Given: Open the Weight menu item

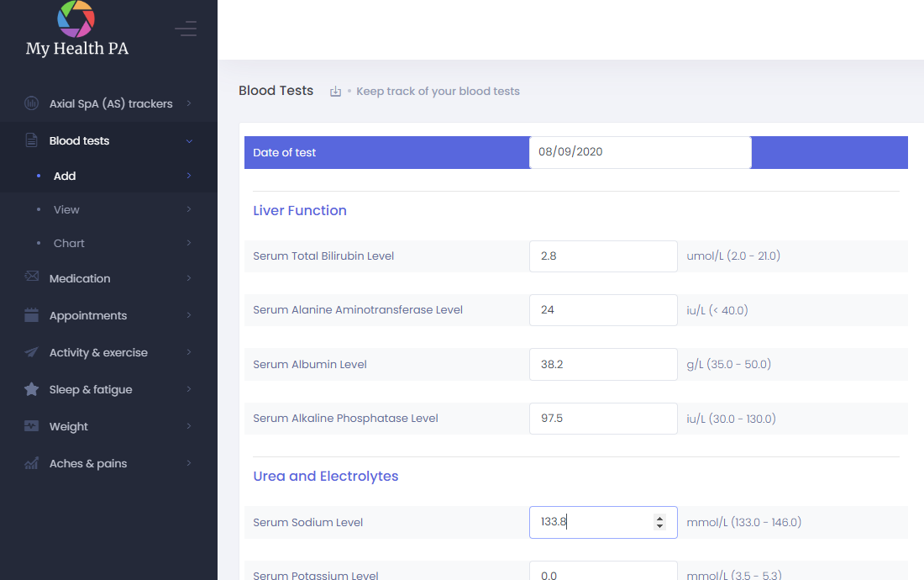Looking at the screenshot, I should click(x=108, y=426).
